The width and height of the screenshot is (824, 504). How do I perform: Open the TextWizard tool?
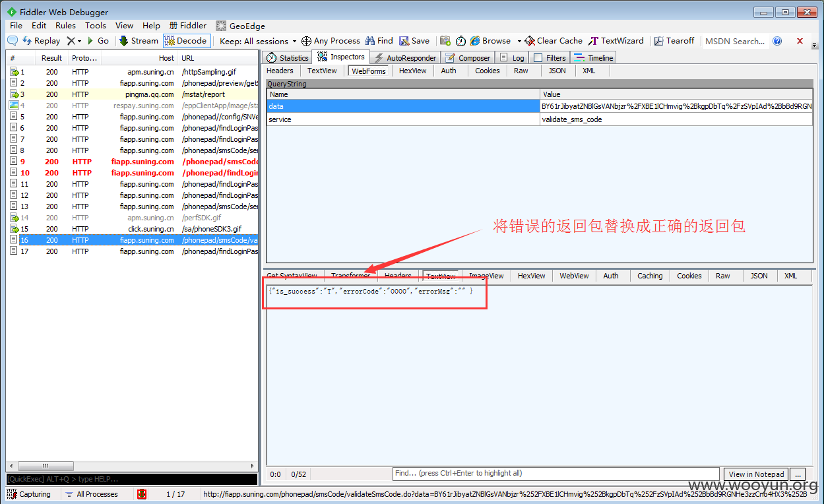click(616, 41)
